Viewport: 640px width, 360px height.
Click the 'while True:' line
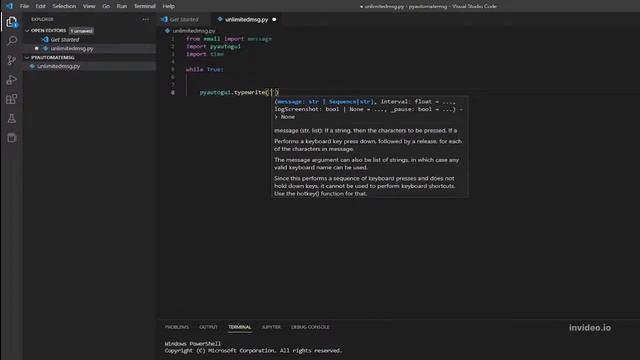[204, 69]
